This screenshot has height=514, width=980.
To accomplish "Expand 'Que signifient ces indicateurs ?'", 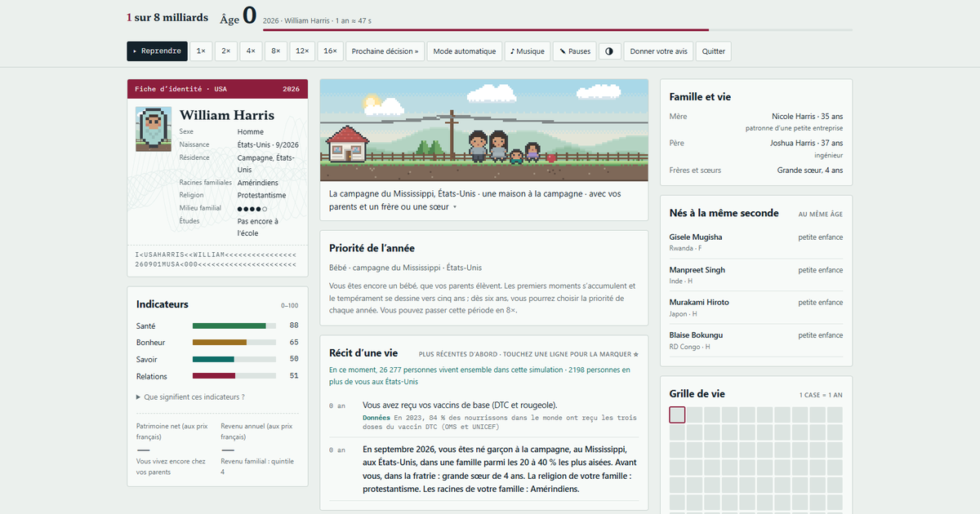I will click(190, 397).
